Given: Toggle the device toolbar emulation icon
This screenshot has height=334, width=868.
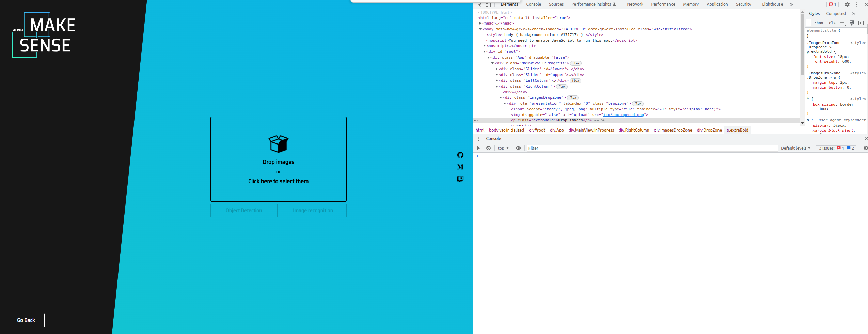Looking at the screenshot, I should [x=488, y=4].
